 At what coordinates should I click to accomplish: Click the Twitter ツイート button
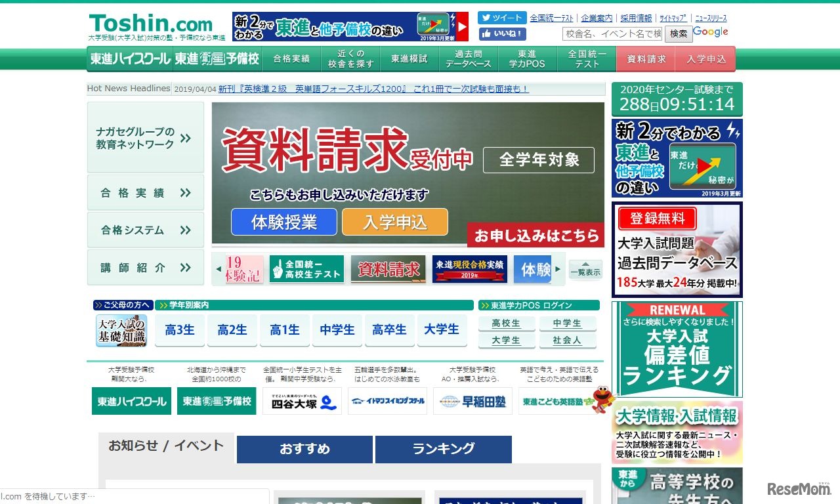click(502, 18)
